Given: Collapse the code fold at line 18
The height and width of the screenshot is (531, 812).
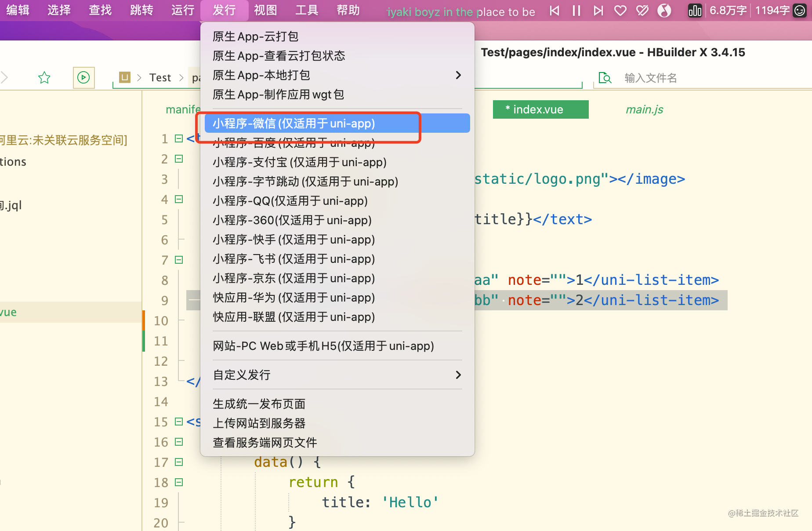Looking at the screenshot, I should [x=179, y=482].
